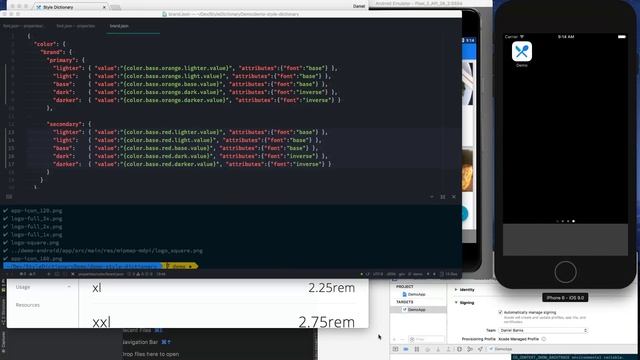Pause program execution in Xcode debug bar

click(x=417, y=349)
